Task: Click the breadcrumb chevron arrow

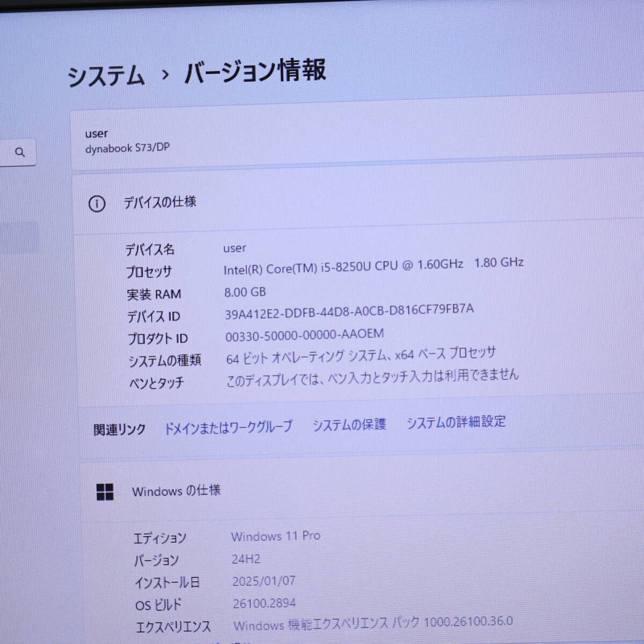Action: click(x=165, y=75)
